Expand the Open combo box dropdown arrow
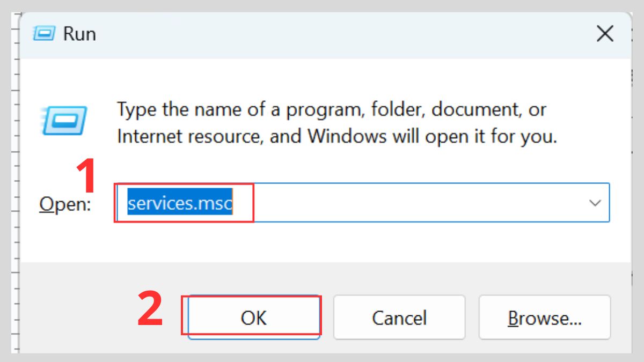644x362 pixels. click(x=595, y=203)
